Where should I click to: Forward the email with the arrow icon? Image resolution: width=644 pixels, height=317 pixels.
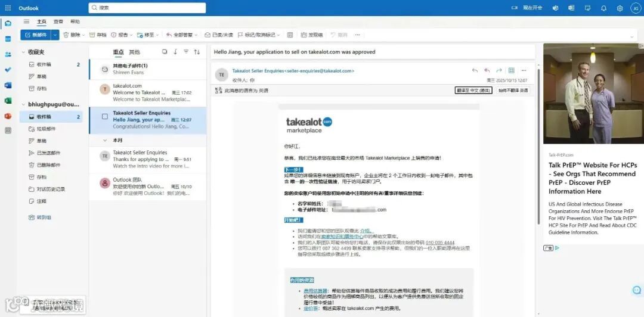click(499, 71)
